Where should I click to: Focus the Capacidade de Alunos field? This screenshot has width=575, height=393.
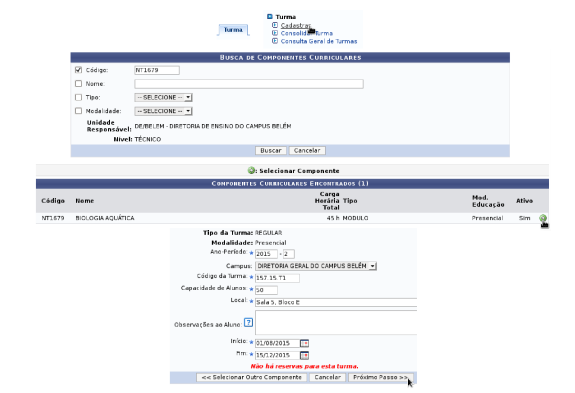(x=266, y=290)
